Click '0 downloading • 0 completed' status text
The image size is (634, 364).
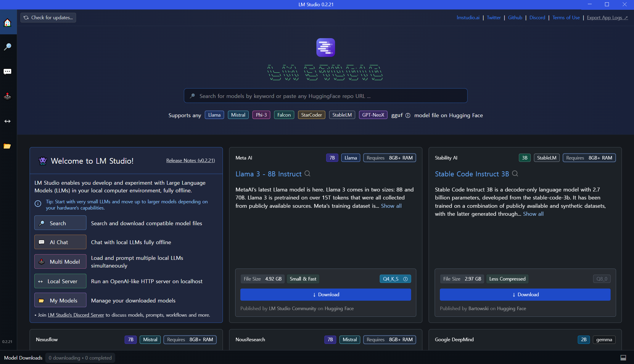pos(80,358)
